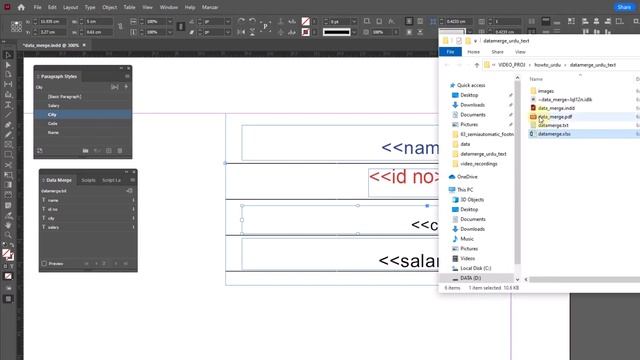Click delete style trash icon in Paragraph Styles
The height and width of the screenshot is (360, 640).
point(120,151)
